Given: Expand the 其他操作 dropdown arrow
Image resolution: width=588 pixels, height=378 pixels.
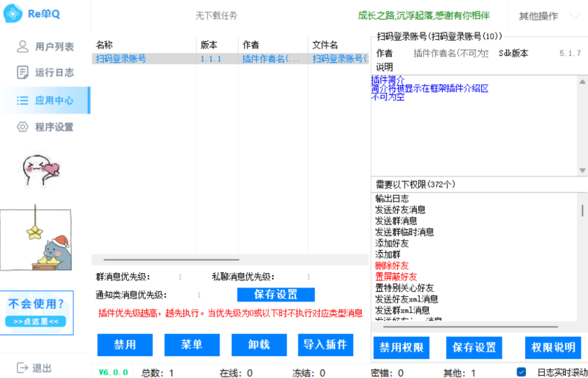Looking at the screenshot, I should (574, 16).
